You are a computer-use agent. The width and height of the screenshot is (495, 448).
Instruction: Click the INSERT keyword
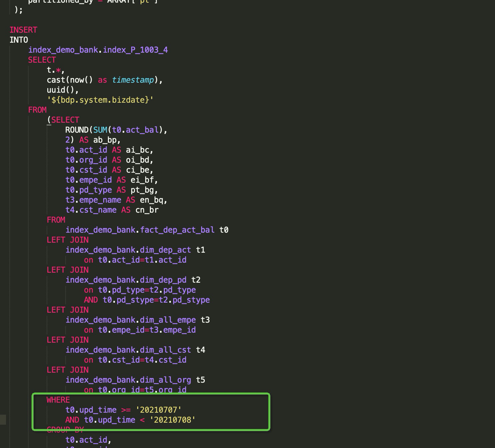[23, 30]
